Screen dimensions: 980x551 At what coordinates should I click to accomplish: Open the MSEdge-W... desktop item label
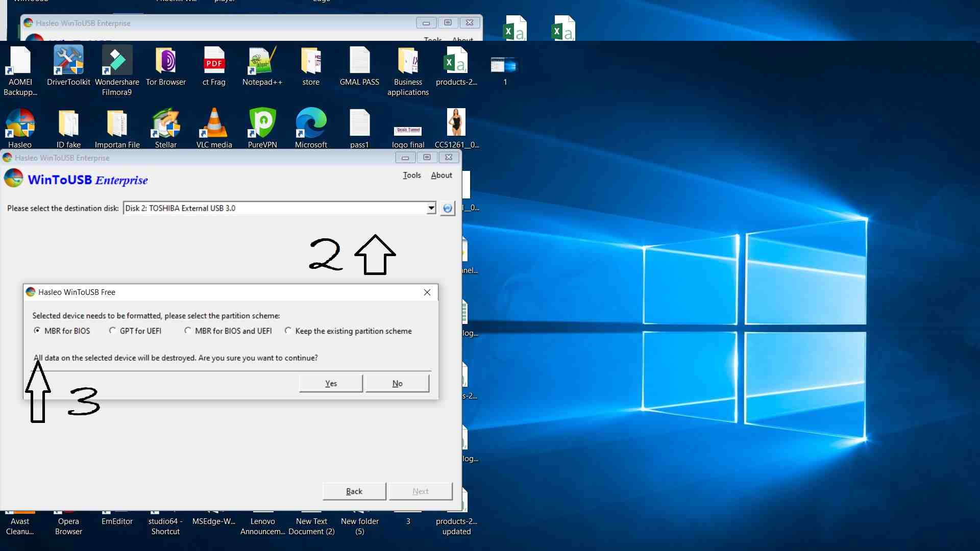214,521
